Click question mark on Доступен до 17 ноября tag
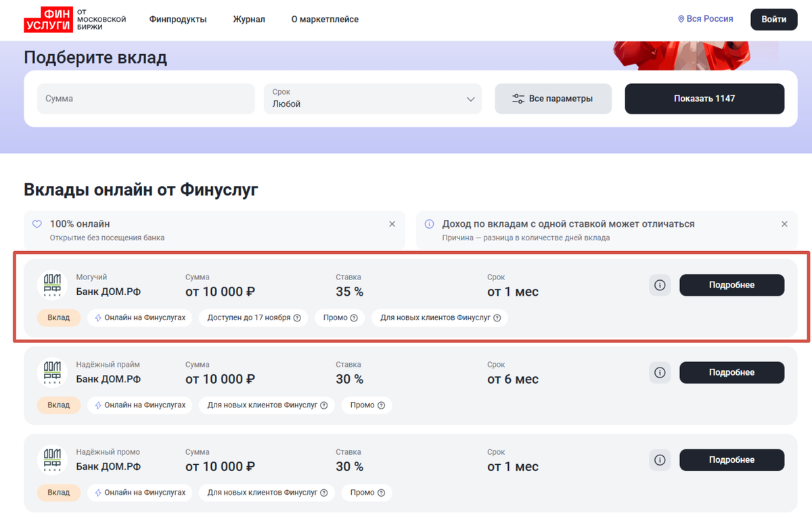Viewport: 812px width, 517px height. tap(297, 318)
